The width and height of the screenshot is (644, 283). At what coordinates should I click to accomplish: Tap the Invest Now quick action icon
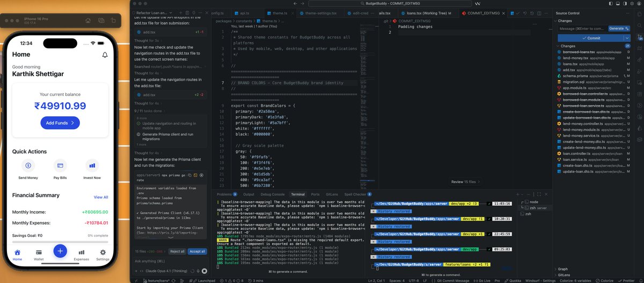92,166
